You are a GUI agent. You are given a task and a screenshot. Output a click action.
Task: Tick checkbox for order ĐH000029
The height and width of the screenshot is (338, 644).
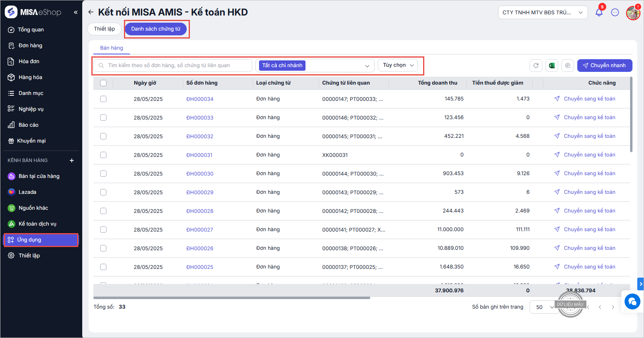coord(103,192)
